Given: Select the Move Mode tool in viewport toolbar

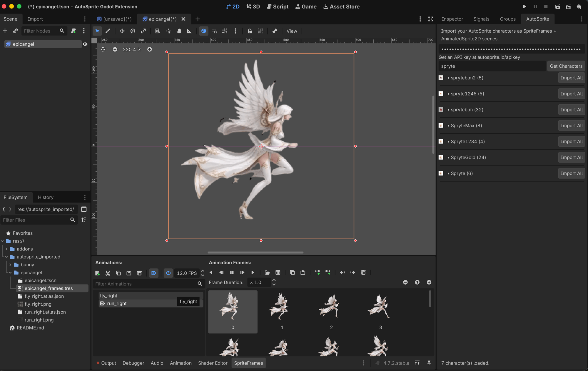Looking at the screenshot, I should 122,31.
